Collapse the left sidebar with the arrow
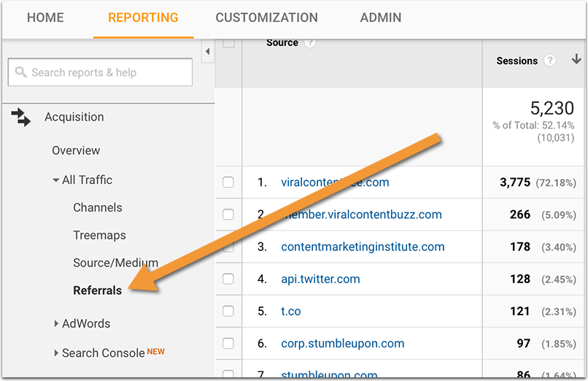The image size is (588, 381). (x=207, y=51)
